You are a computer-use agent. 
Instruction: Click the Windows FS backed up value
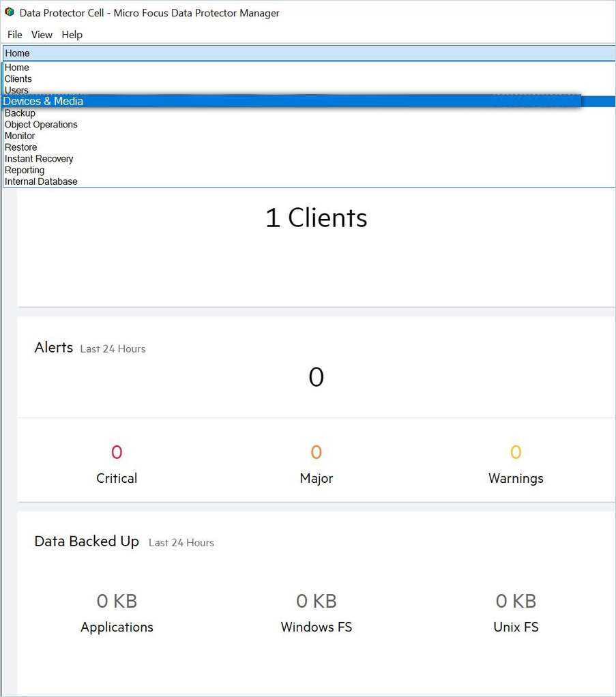click(316, 602)
